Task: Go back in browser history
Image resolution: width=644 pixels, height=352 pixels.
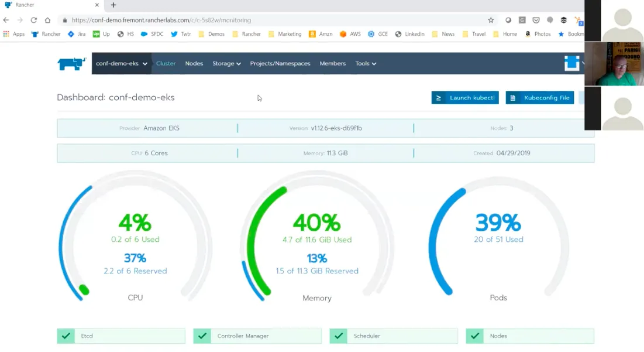Action: 6,20
